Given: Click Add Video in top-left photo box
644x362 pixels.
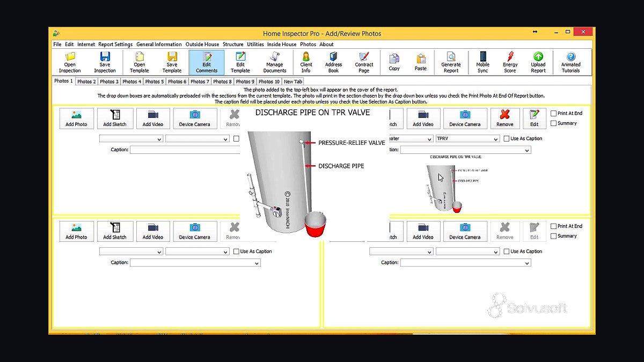Looking at the screenshot, I should pos(153,118).
